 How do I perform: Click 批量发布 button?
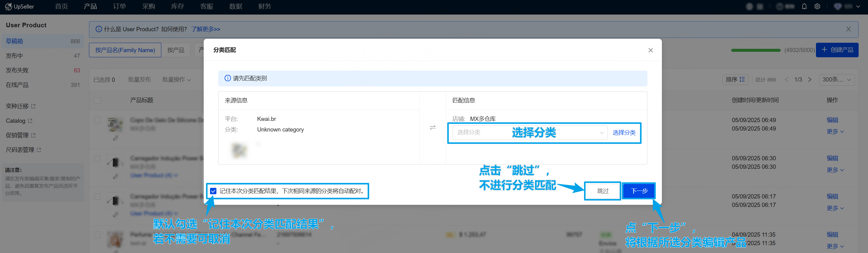[139, 80]
